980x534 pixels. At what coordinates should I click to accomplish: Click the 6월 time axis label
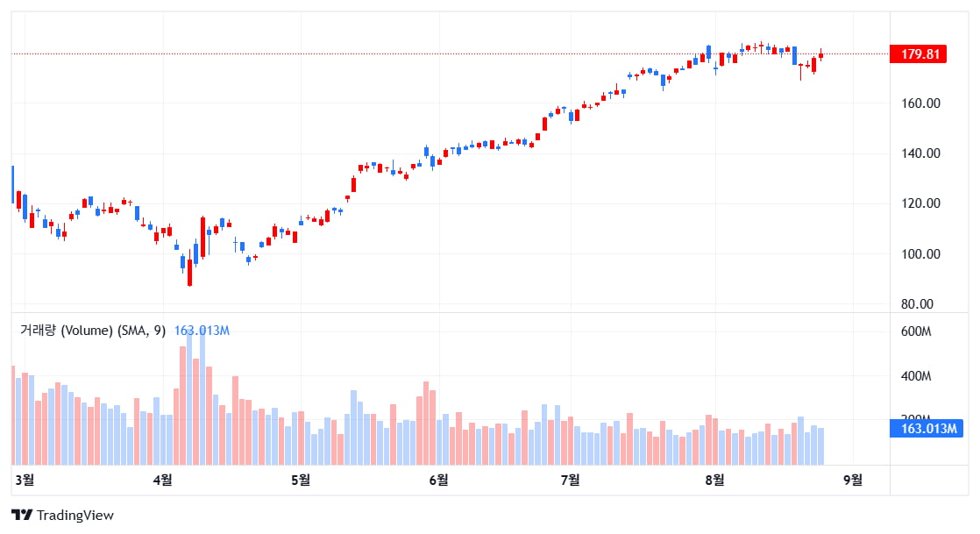438,480
